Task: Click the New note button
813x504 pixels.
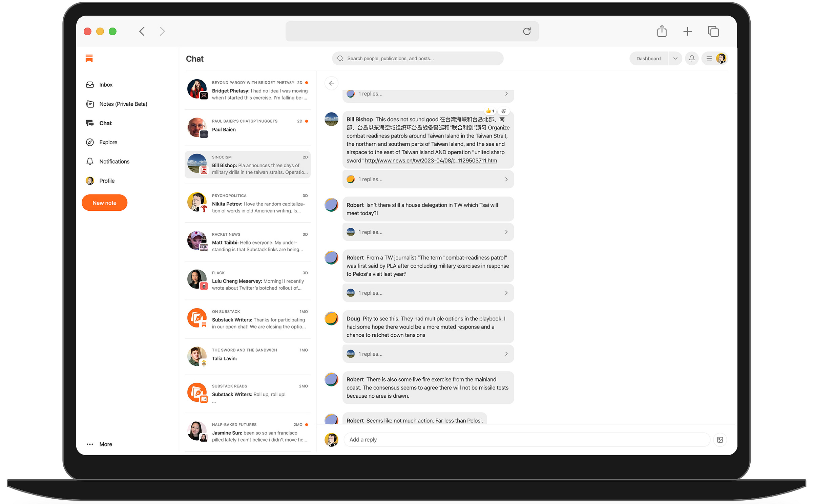Action: coord(104,203)
